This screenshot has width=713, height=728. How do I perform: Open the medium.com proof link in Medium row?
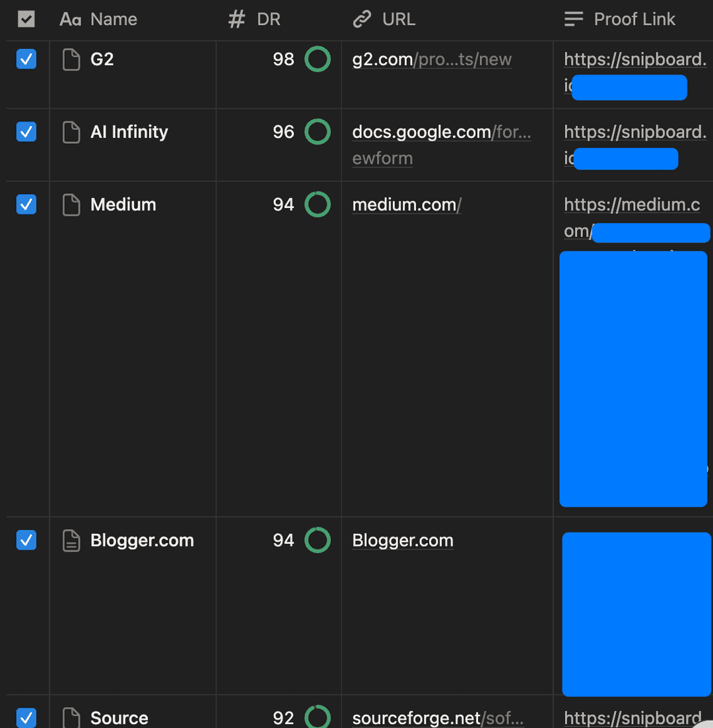(632, 205)
